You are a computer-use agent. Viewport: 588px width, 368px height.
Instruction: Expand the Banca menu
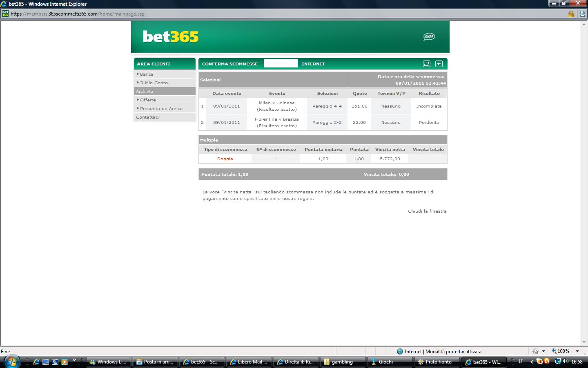pos(165,74)
